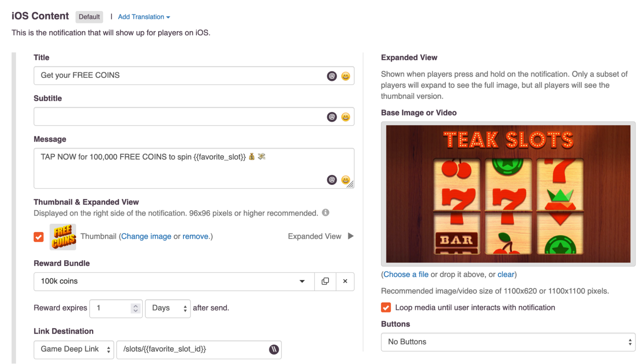644x364 pixels.
Task: Click the reward expires number stepper
Action: (x=136, y=308)
